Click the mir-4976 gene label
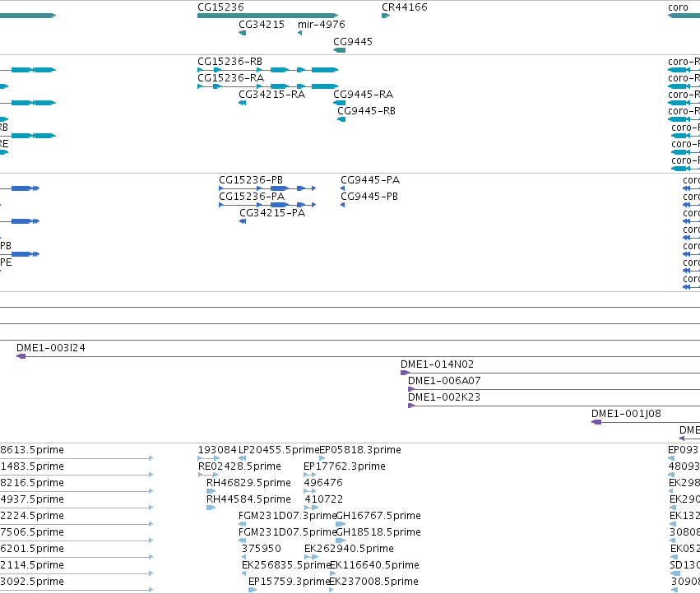 point(322,25)
